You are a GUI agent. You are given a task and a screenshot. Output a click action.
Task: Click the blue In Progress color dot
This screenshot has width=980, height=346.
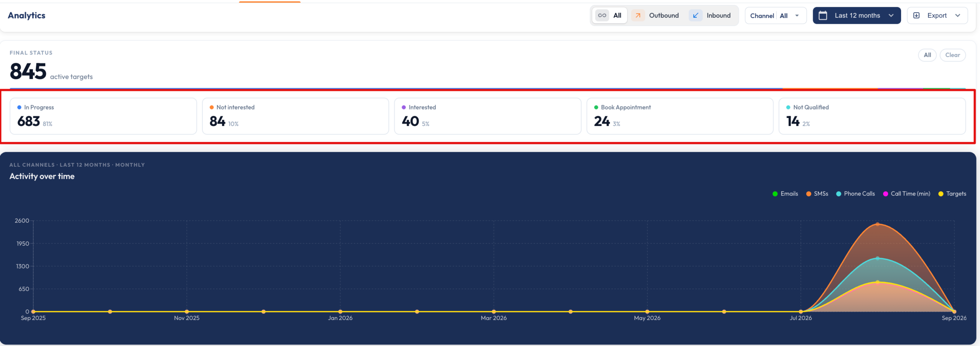[19, 108]
